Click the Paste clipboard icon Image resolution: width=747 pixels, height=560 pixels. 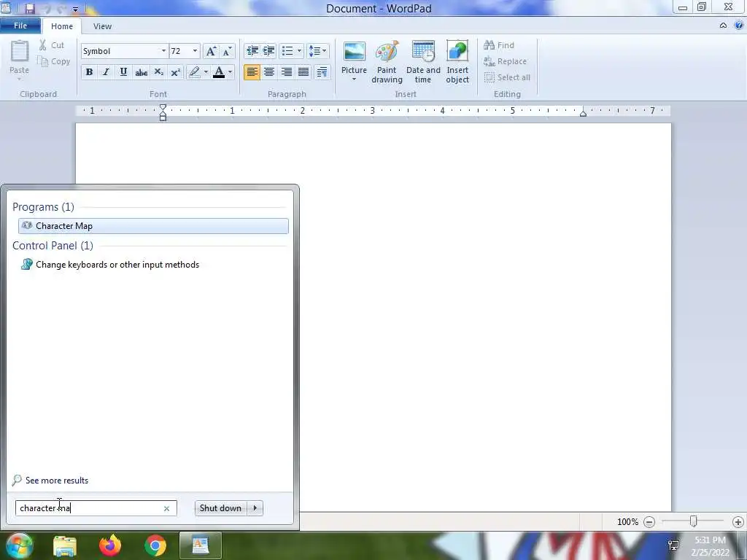click(x=20, y=51)
